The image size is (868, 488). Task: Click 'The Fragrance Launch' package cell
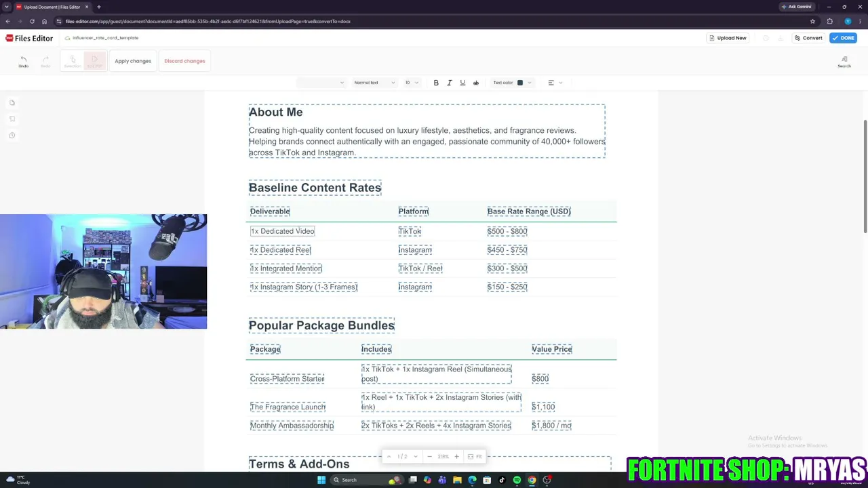click(288, 407)
